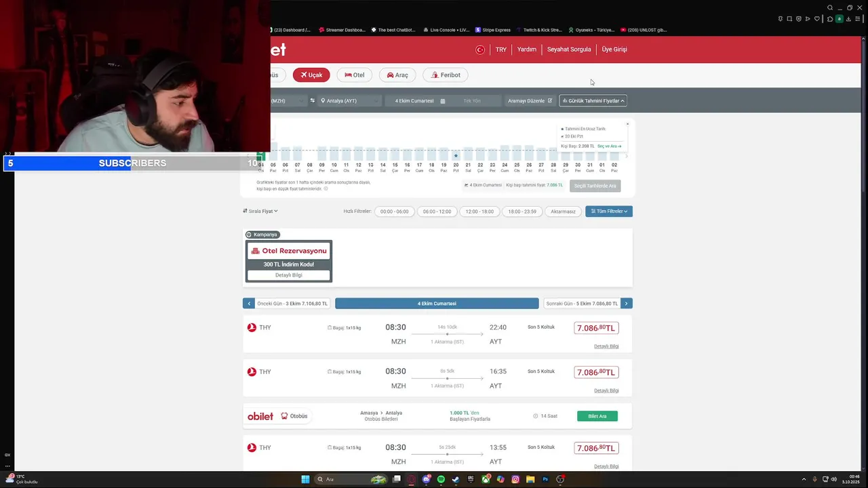Toggle the 00:00 - 06:00 quick filter

coord(395,211)
